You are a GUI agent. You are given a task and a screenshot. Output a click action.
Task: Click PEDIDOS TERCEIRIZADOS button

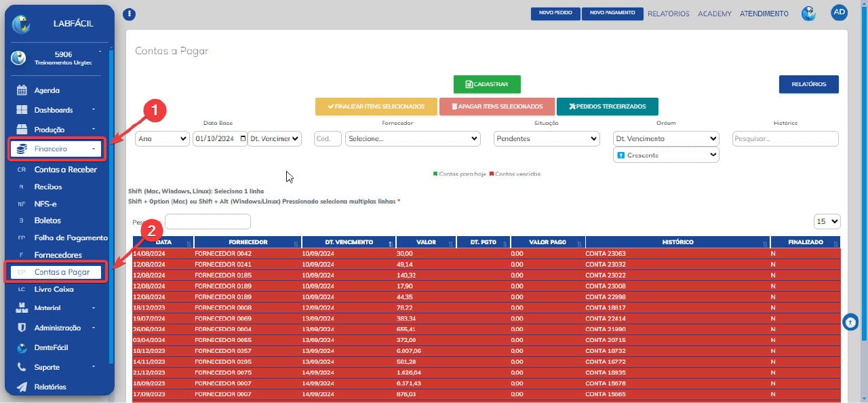pos(608,107)
